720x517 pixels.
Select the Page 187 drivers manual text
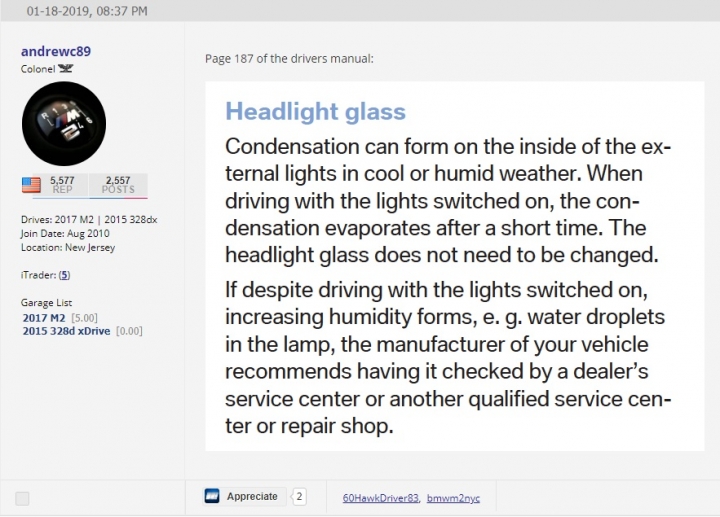[x=289, y=59]
